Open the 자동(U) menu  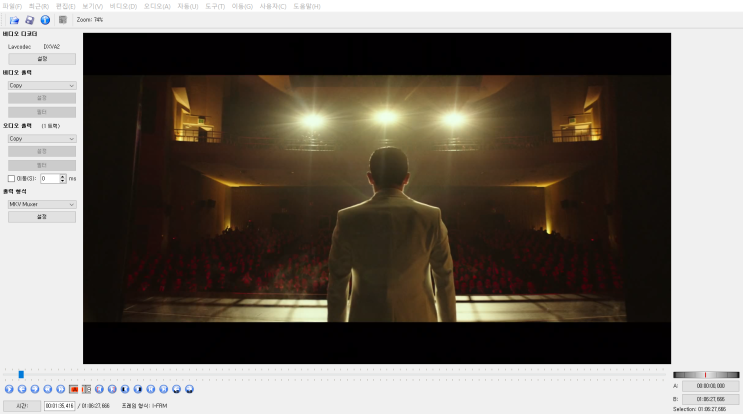(x=188, y=6)
